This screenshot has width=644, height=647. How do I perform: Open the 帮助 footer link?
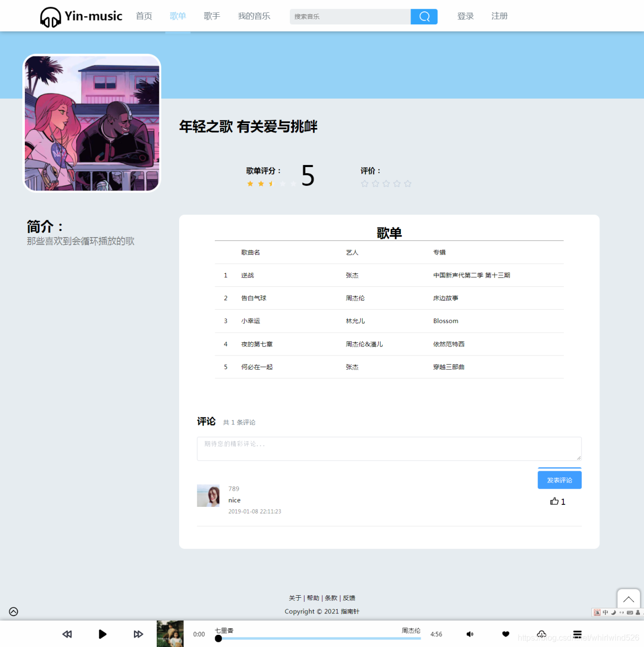click(313, 598)
